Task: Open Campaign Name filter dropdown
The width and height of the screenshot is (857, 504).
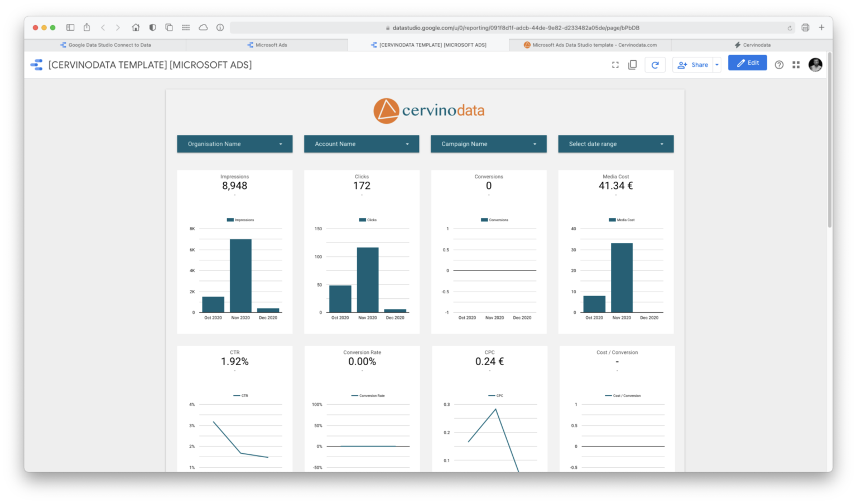Action: coord(488,144)
